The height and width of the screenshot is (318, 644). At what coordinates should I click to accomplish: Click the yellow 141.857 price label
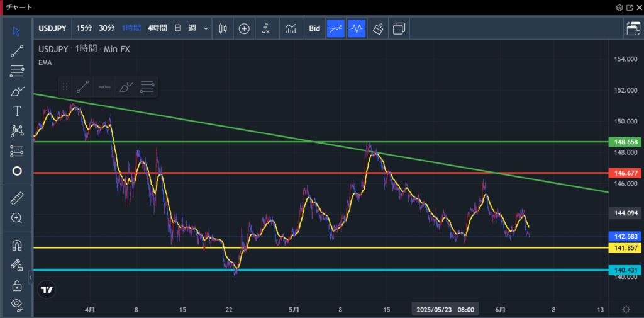[625, 247]
